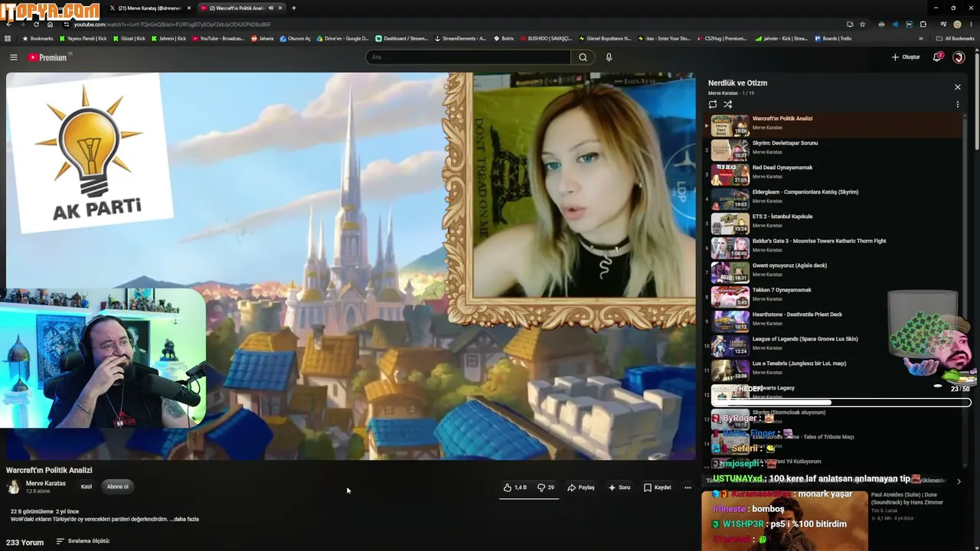Open CS2Hug | Premium bookmark
980x551 pixels.
(723, 38)
